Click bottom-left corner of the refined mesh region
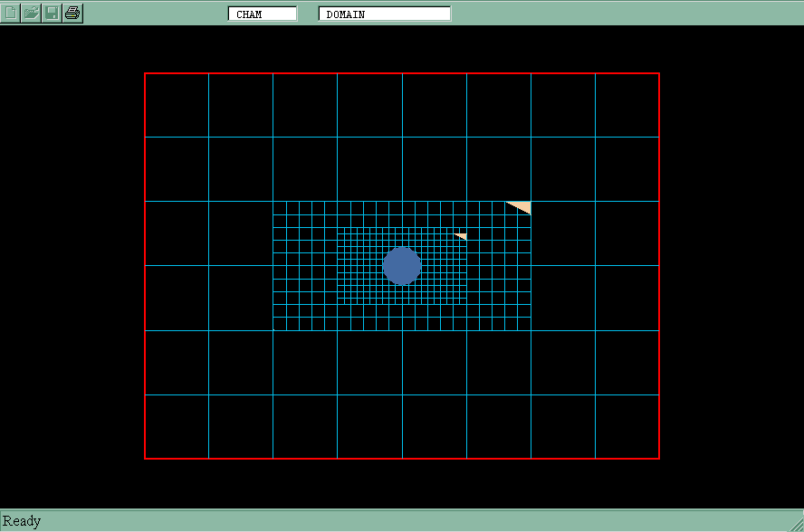This screenshot has height=532, width=804. 273,330
